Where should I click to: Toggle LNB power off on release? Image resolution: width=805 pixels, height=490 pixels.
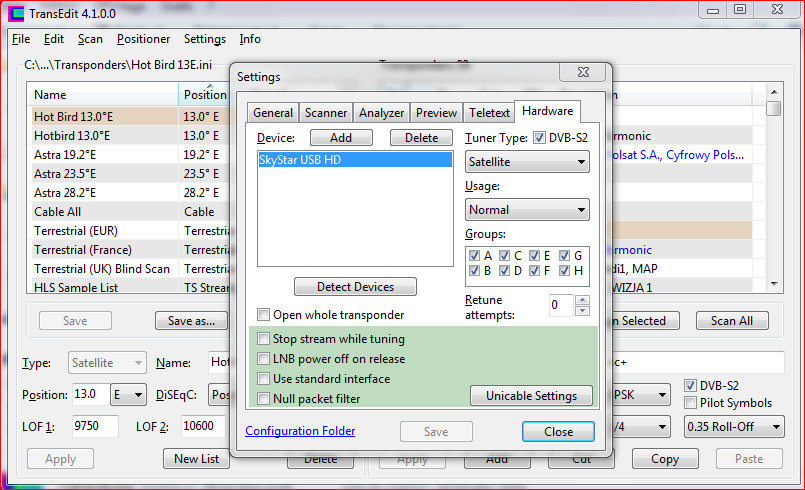[264, 359]
